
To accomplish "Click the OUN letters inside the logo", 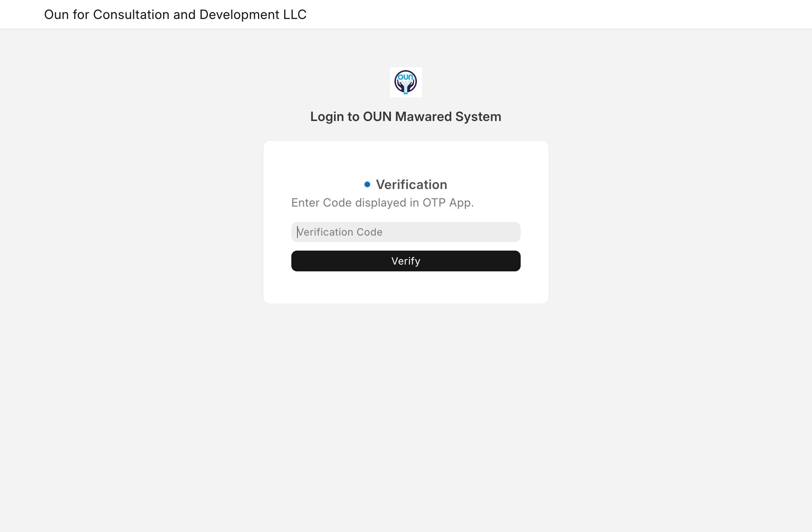I will pos(405,77).
